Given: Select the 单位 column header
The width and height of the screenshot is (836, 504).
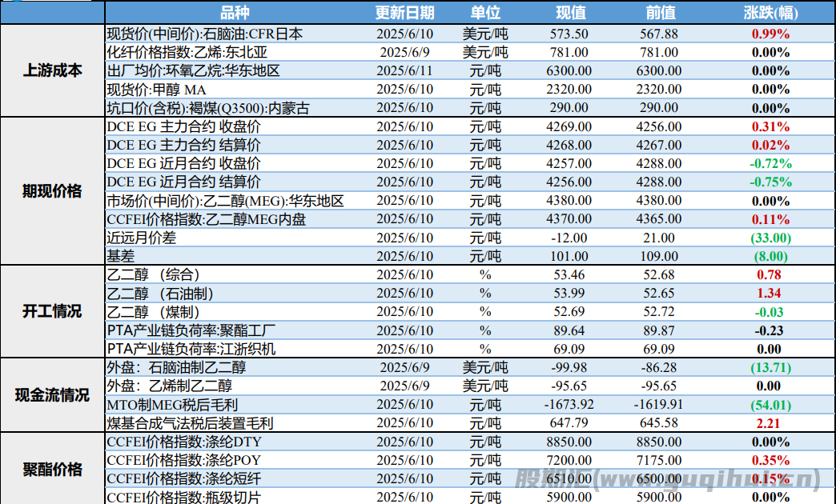Looking at the screenshot, I should point(485,13).
